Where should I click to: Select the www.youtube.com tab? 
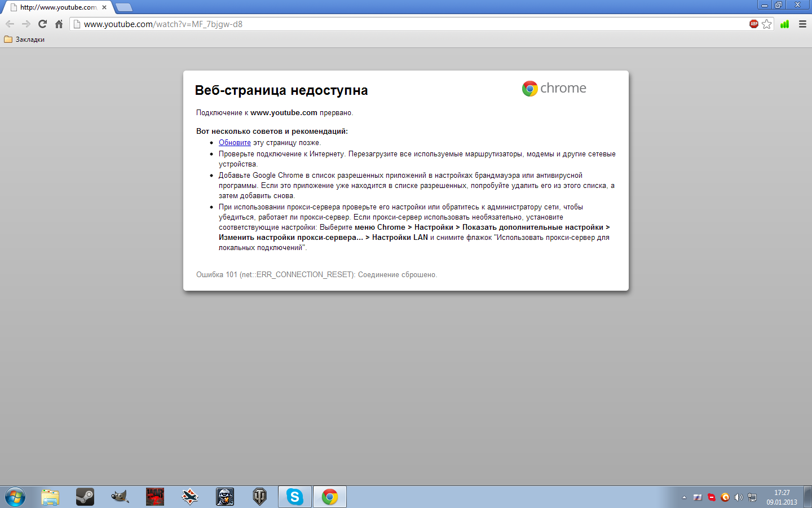point(58,7)
